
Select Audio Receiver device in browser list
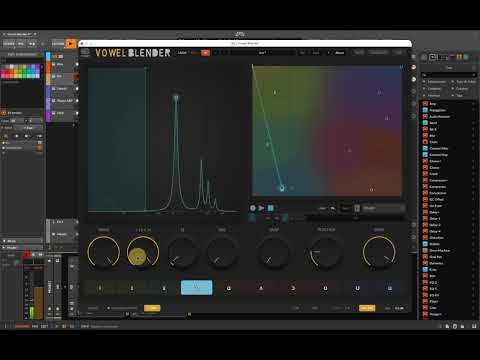point(448,116)
